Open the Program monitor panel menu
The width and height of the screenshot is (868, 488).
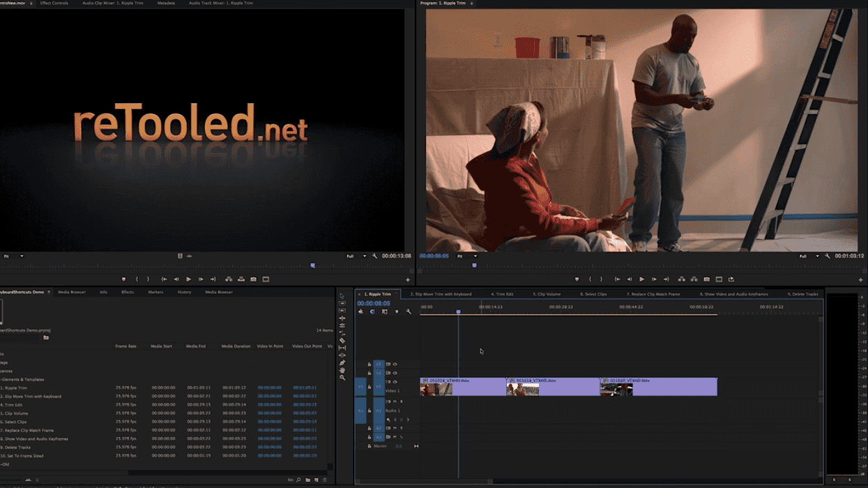coord(471,3)
